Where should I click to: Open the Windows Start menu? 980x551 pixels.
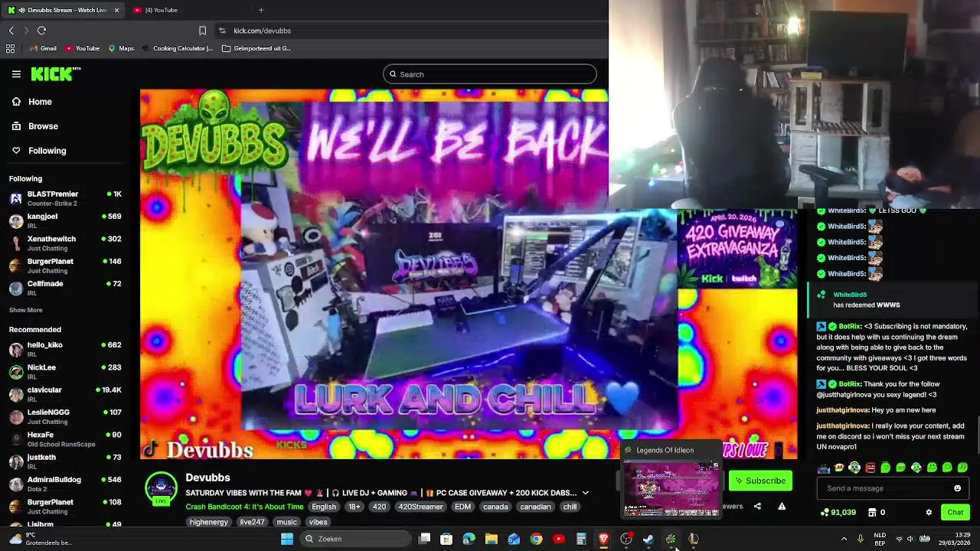tap(287, 539)
